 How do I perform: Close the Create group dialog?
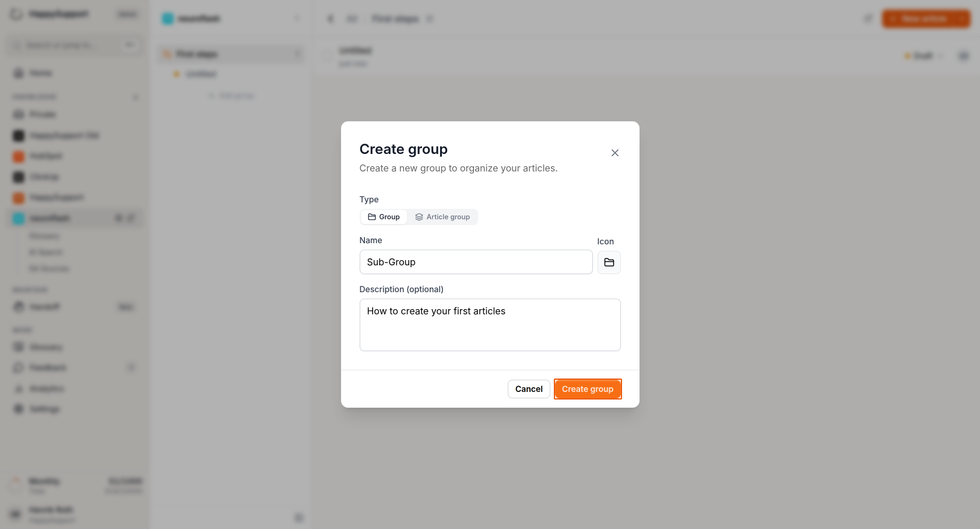click(x=614, y=153)
